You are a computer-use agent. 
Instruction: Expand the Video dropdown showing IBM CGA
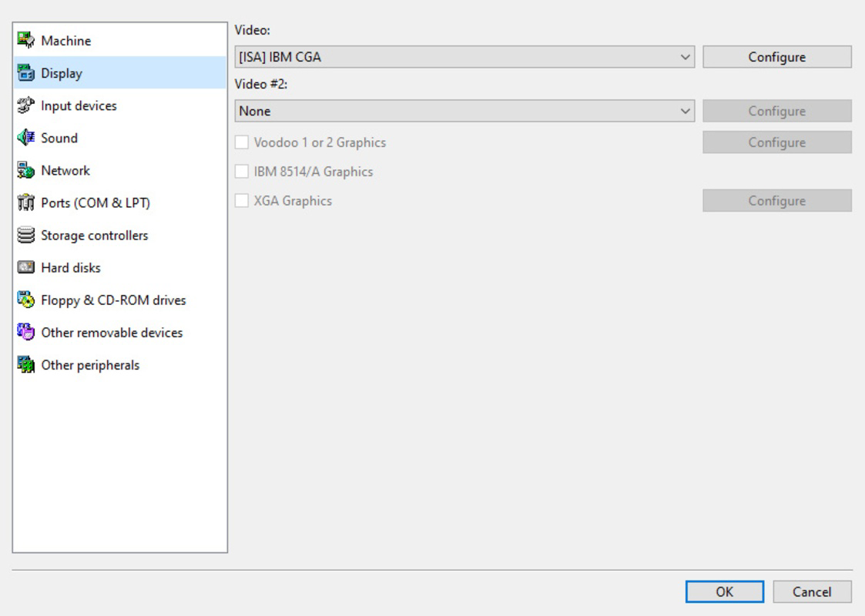click(464, 57)
